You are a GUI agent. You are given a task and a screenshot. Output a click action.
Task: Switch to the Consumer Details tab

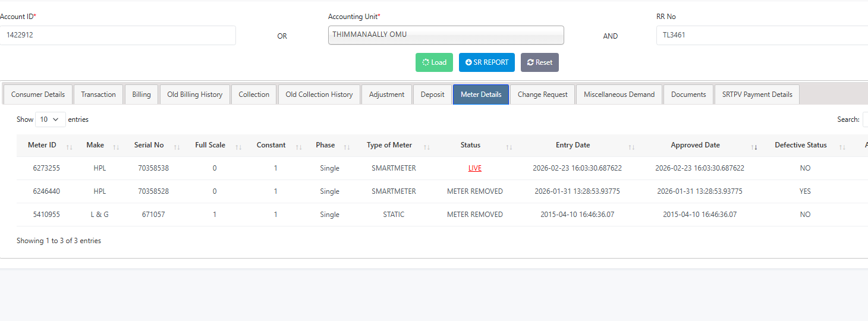38,95
